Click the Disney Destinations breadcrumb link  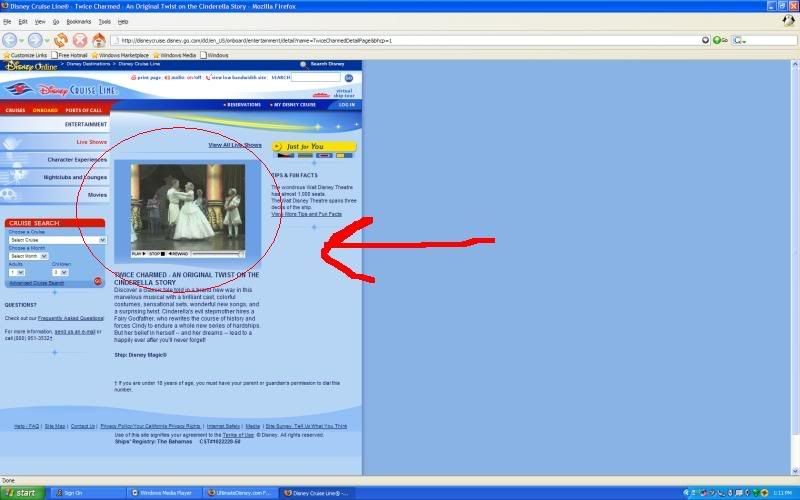click(88, 64)
